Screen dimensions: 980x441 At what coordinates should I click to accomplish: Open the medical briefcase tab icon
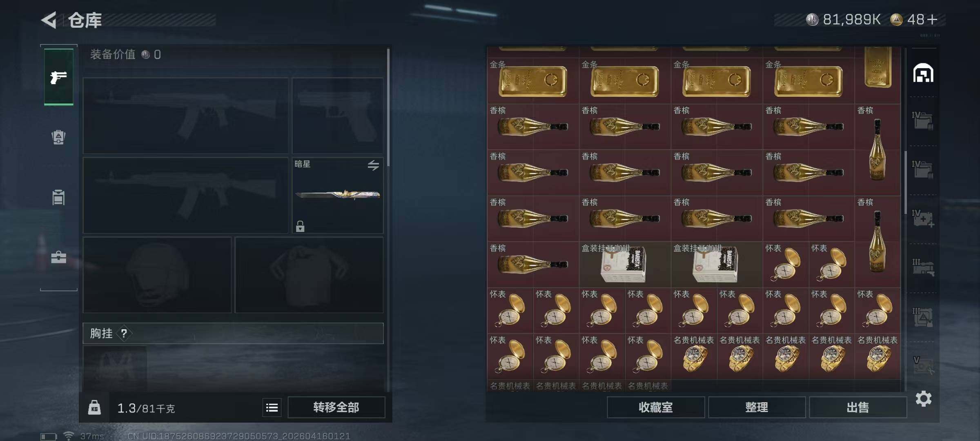[58, 257]
